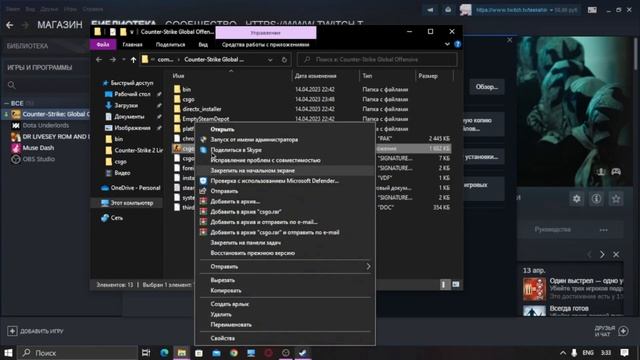Click the favorite star icon in Steam
The width and height of the screenshot is (640, 360).
[x=616, y=199]
